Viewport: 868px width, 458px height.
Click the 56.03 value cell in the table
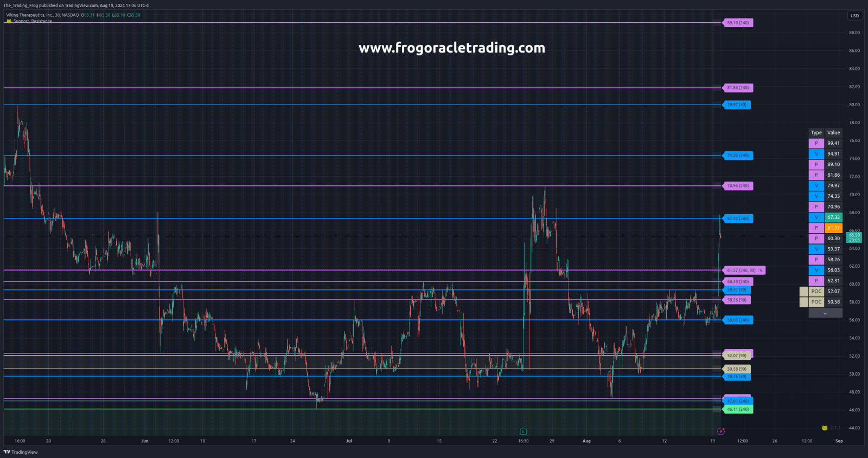(833, 270)
